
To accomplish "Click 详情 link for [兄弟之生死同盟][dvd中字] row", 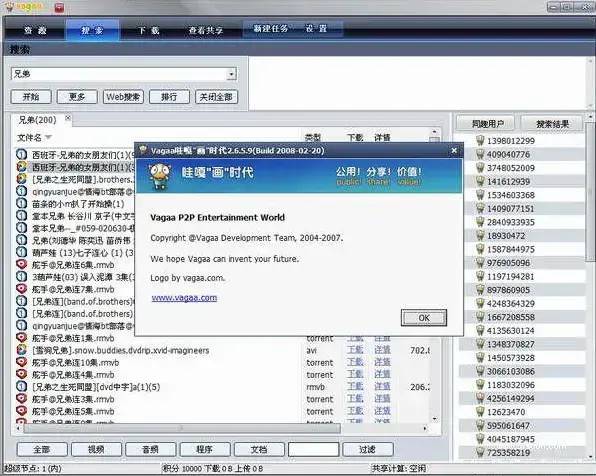I will 382,387.
